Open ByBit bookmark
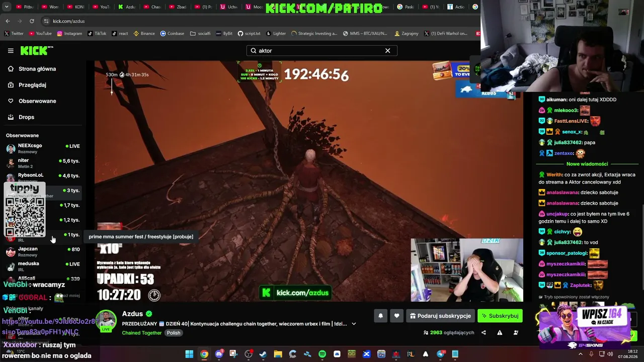Screen dimensions: 644x362 [x=224, y=34]
